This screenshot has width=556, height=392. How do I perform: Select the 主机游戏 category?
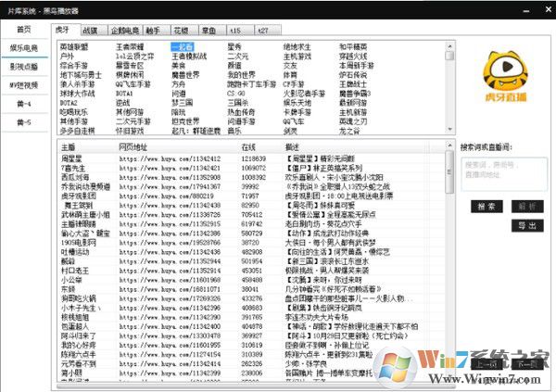coord(297,56)
